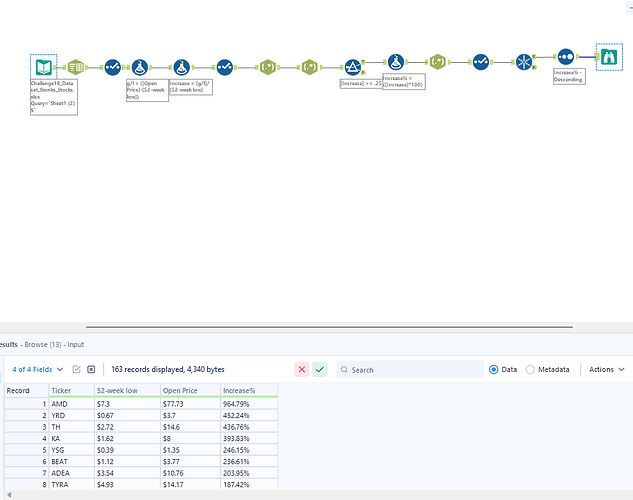Click the annotation Increase = [g/l]/[52-week low]
Image resolution: width=633 pixels, height=500 pixels.
[x=191, y=87]
